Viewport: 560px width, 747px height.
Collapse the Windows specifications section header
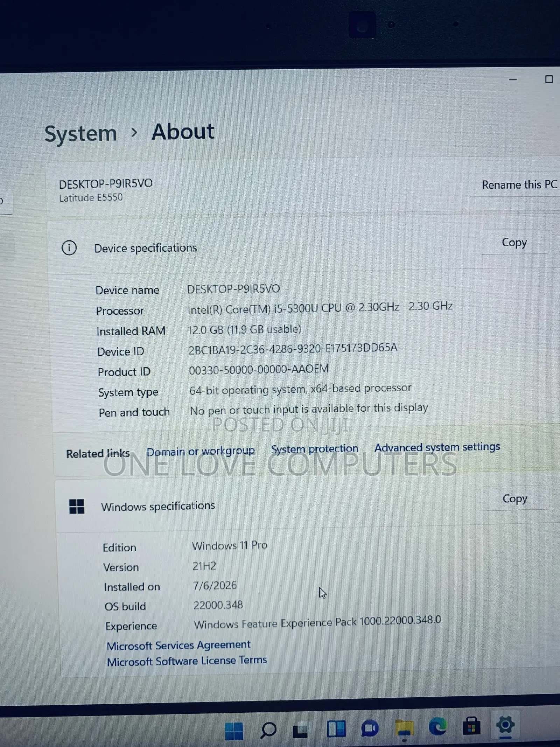[308, 504]
